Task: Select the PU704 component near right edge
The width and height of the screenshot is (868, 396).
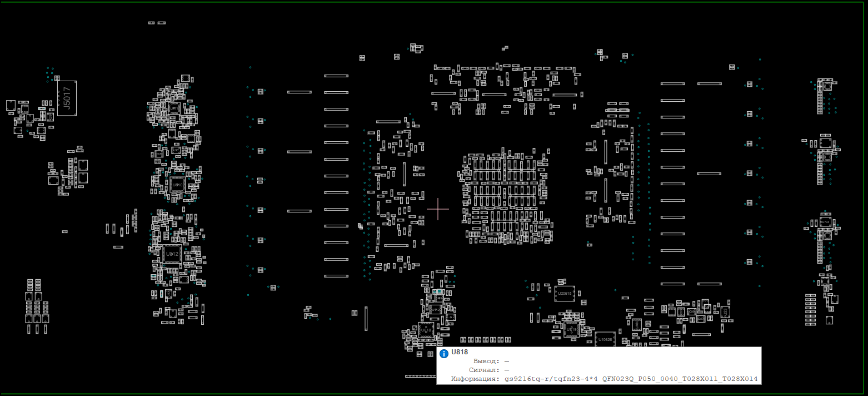Action: click(x=825, y=222)
